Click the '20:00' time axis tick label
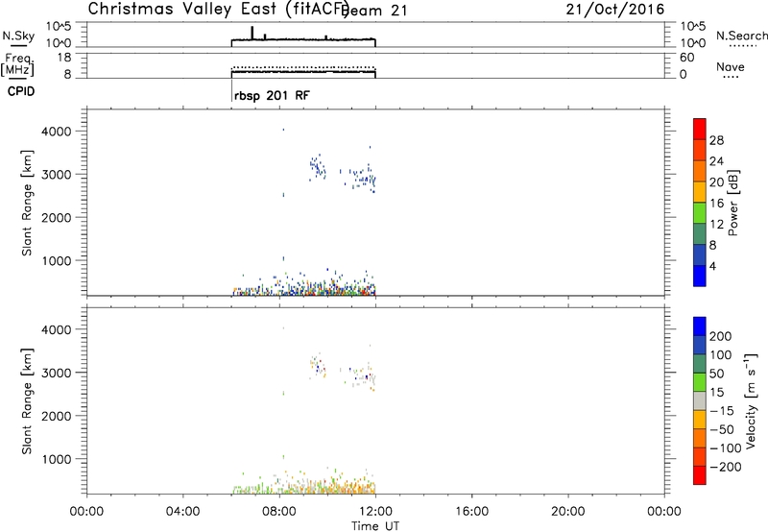The height and width of the screenshot is (532, 768). [568, 512]
